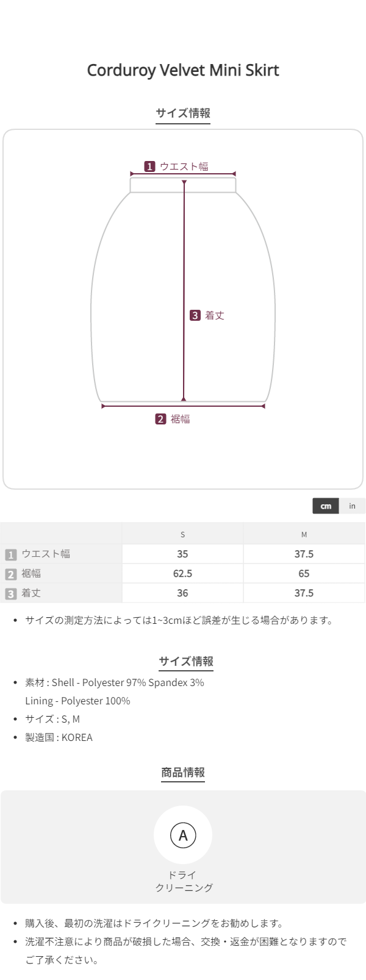Click the M waist value 37.5
Image resolution: width=366 pixels, height=980 pixels.
pos(304,554)
